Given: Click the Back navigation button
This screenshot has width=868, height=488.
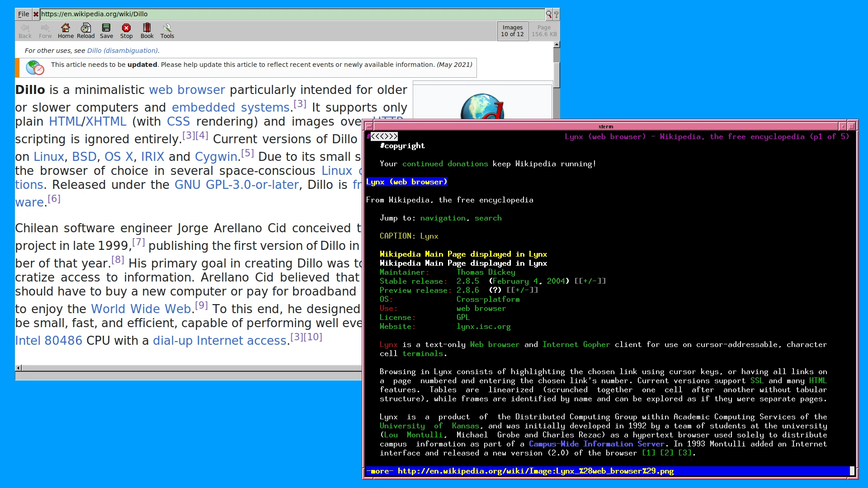Looking at the screenshot, I should tap(25, 31).
